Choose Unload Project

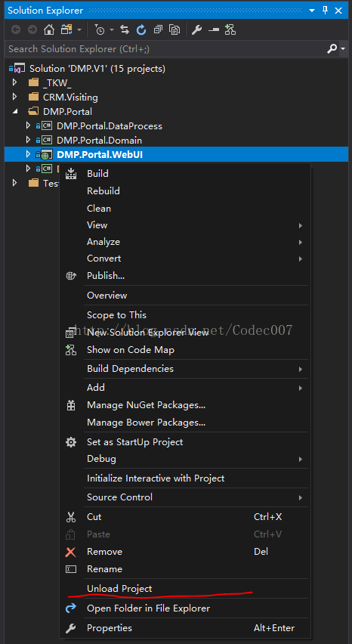[184, 589]
